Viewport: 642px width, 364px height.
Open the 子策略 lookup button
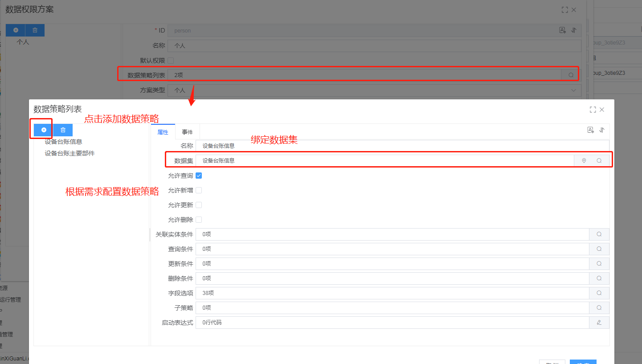pyautogui.click(x=599, y=308)
